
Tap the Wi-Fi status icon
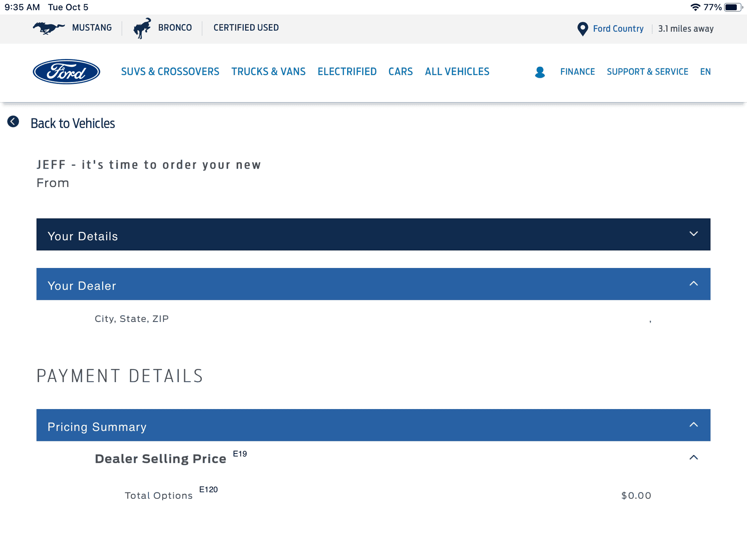(695, 7)
